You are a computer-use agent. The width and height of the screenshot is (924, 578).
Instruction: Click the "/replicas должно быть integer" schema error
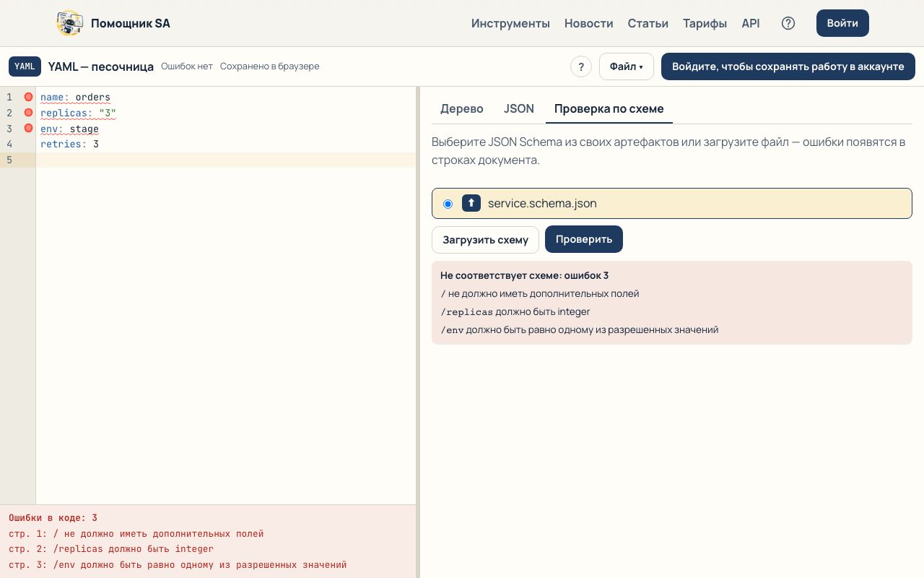(x=515, y=311)
